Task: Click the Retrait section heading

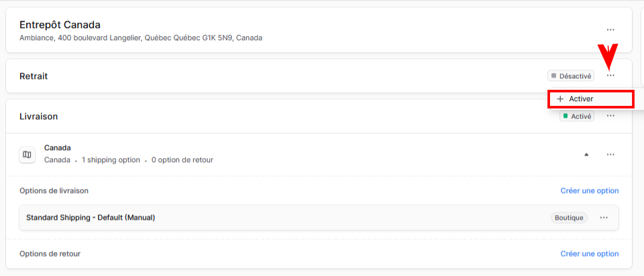Action: [34, 76]
